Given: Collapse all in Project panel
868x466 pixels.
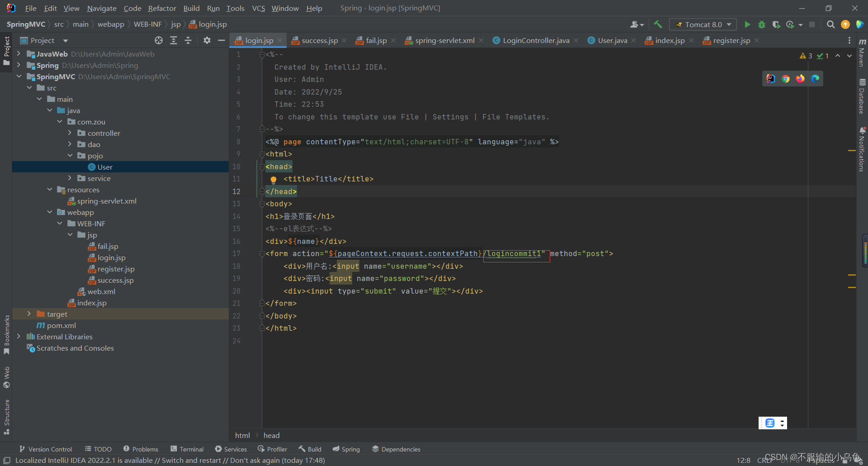Looking at the screenshot, I should (x=188, y=40).
